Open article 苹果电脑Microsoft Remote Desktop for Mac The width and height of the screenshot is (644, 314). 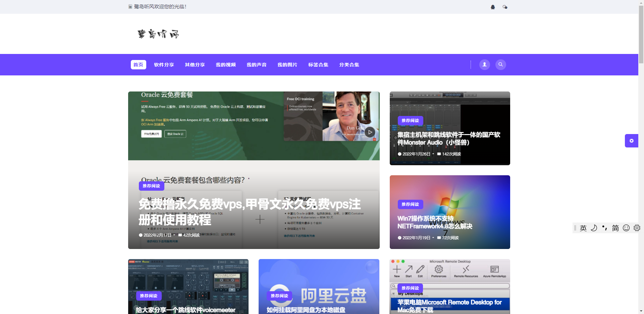pyautogui.click(x=449, y=306)
